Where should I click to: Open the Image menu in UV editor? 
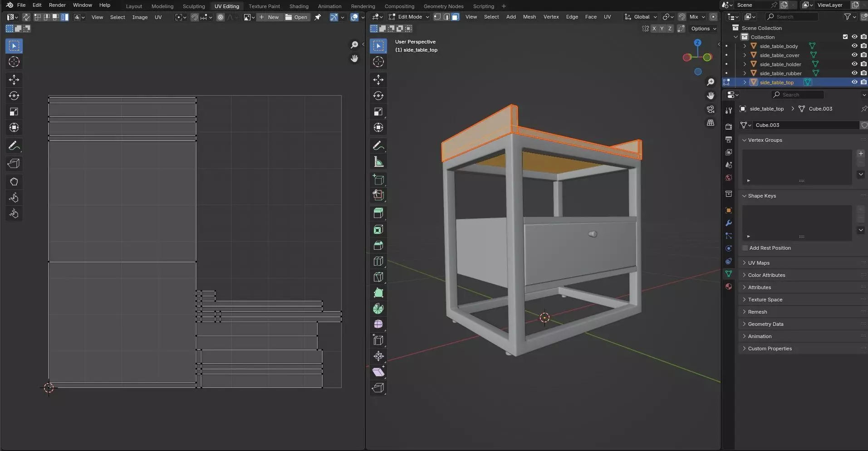point(140,17)
